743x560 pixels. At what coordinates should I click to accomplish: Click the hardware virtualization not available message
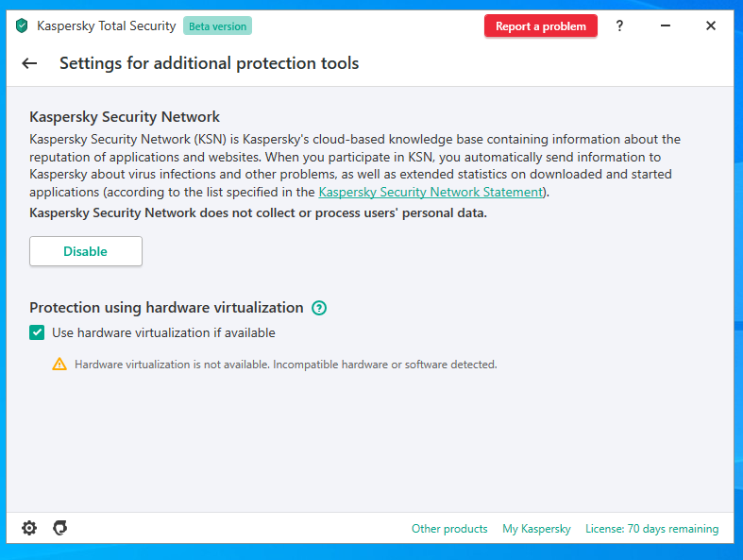[x=285, y=365]
